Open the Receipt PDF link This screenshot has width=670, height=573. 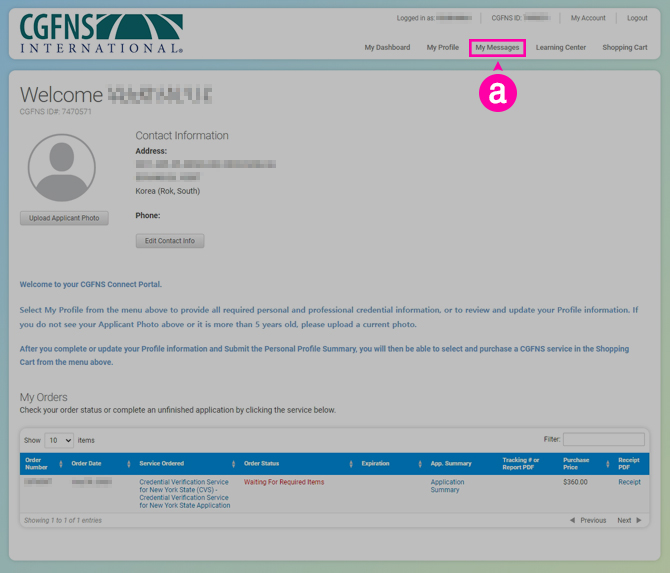pyautogui.click(x=629, y=482)
